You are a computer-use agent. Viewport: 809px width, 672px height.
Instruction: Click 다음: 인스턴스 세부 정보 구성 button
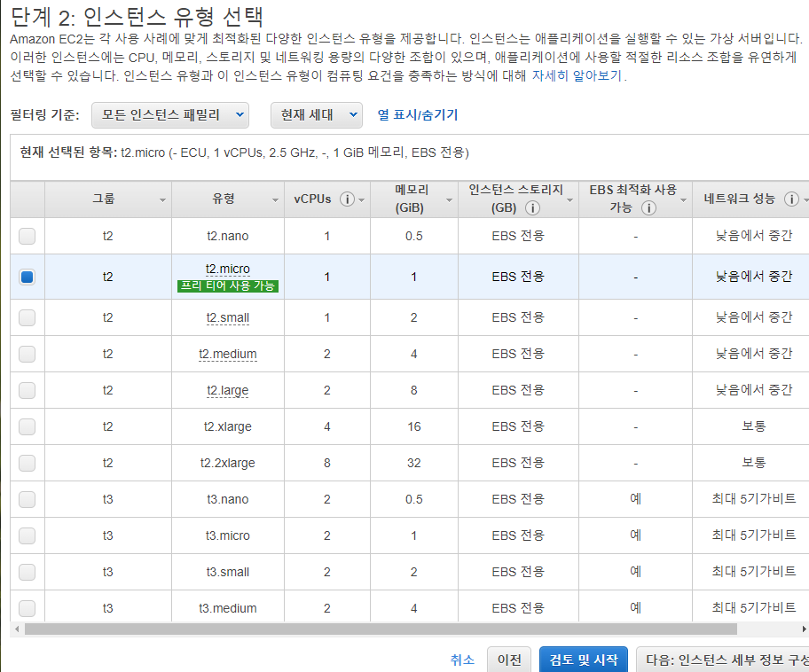pos(722,660)
